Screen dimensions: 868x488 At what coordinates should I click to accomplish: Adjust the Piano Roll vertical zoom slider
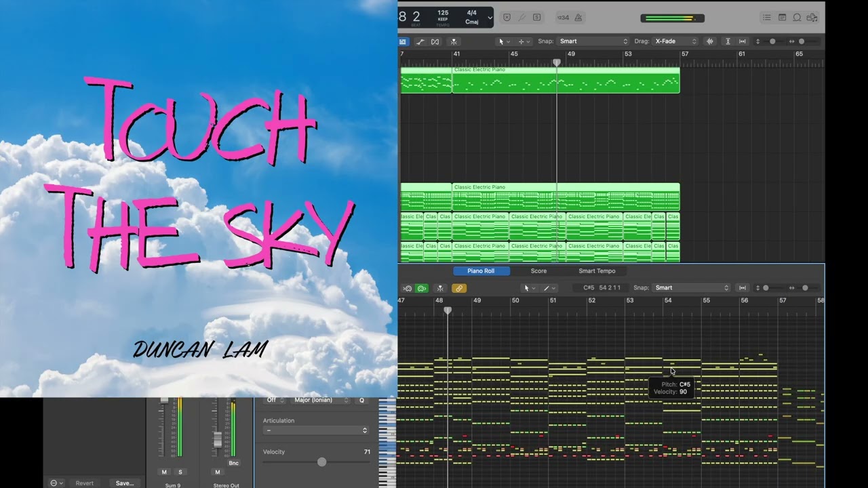[766, 288]
